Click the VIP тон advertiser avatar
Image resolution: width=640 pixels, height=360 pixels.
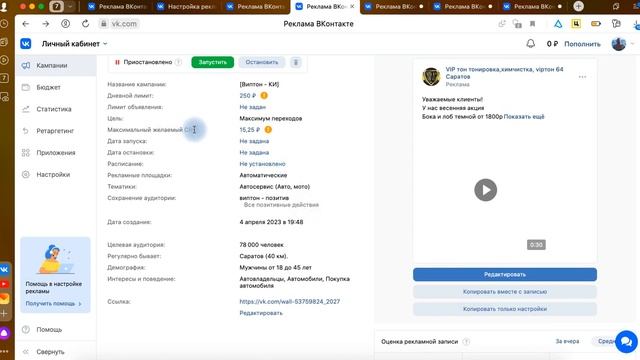[431, 77]
